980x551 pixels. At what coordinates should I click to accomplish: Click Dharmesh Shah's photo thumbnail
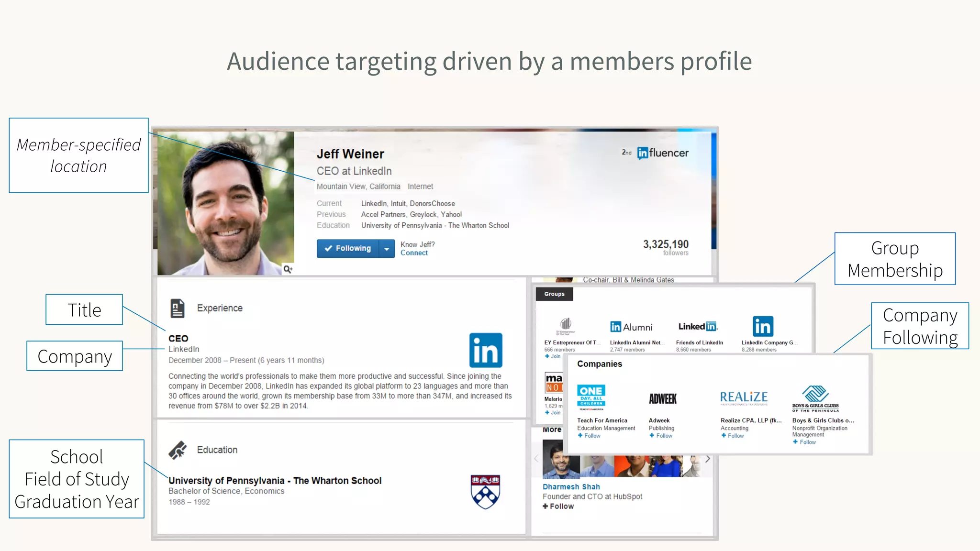pos(561,459)
